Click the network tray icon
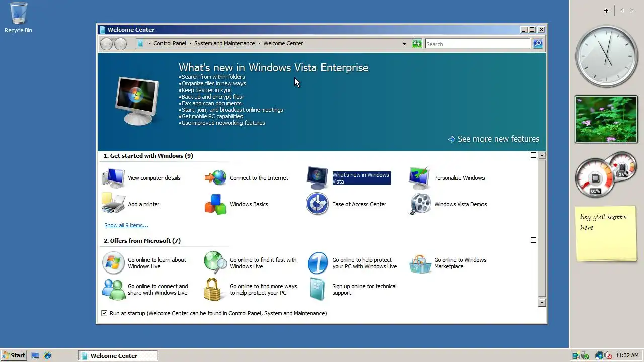This screenshot has width=644, height=362. click(x=599, y=355)
